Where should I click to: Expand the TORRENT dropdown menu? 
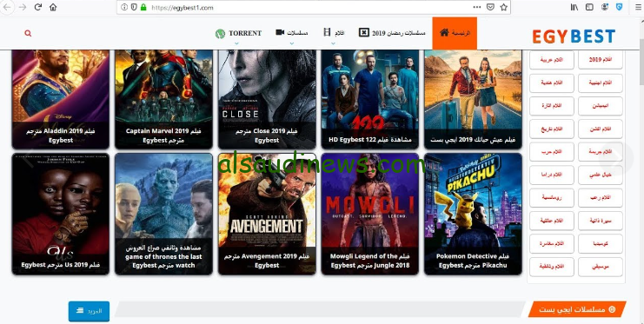tap(238, 33)
